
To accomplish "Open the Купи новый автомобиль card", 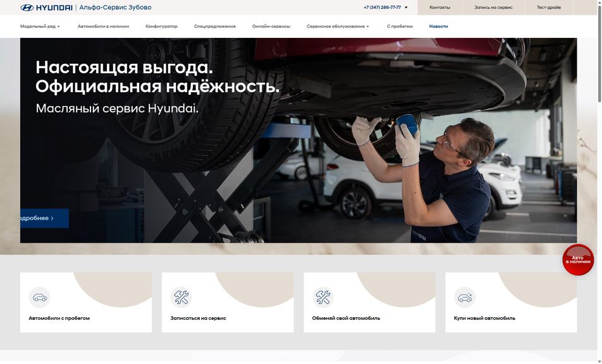I will 511,302.
